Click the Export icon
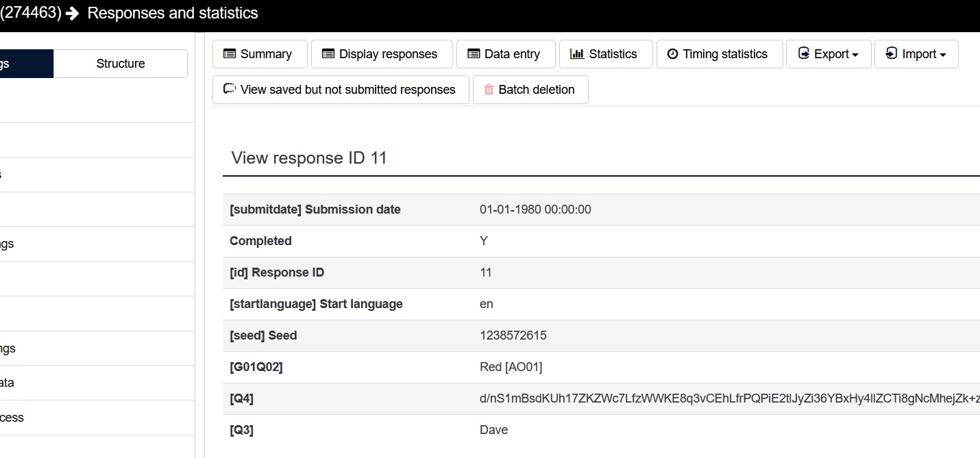 point(803,54)
